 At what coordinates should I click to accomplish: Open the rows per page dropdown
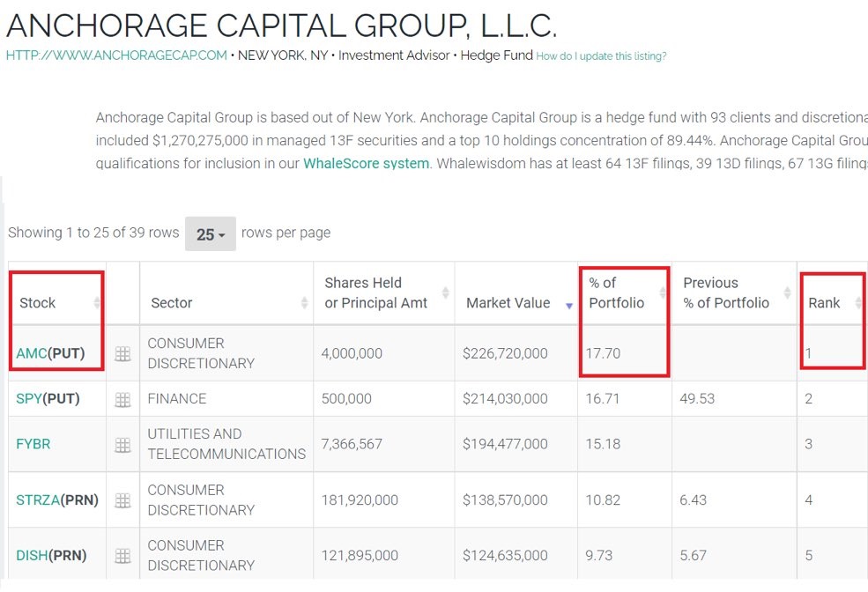coord(210,233)
